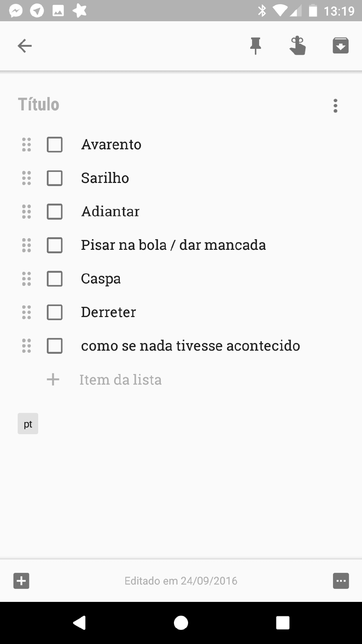Mark Derreter as done
Image resolution: width=362 pixels, height=644 pixels.
55,312
